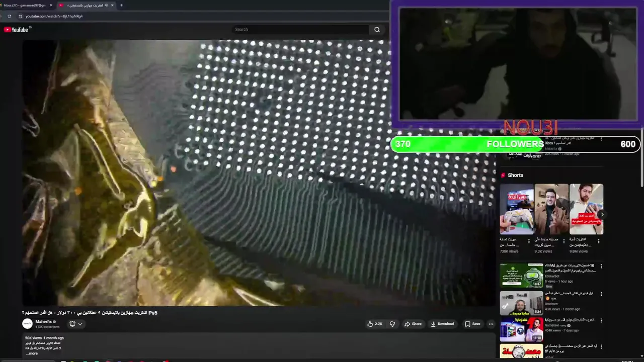Screen dimensions: 644x362
Task: Click the '4.9K views · 1 month ago' text
Action: 562,309
